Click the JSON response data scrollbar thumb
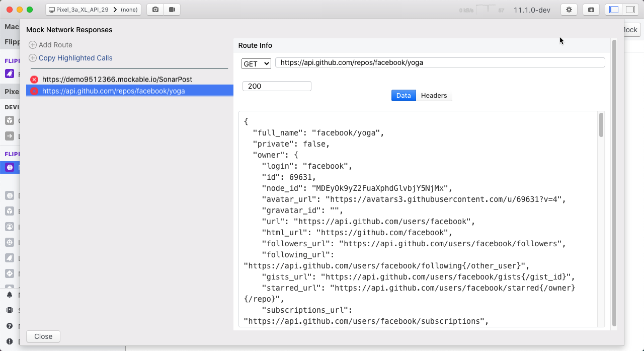 click(601, 125)
